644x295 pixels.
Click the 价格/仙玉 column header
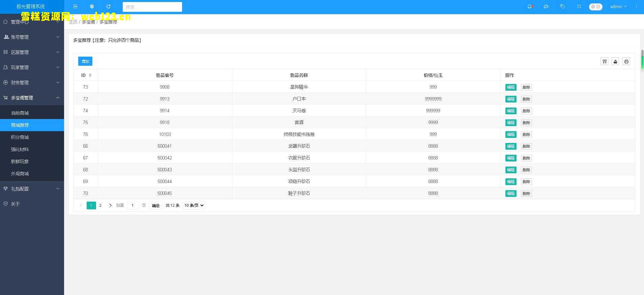pyautogui.click(x=433, y=75)
